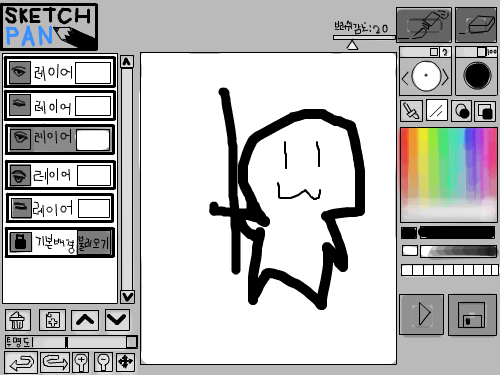
Task: Click the layer list scroll up arrow
Action: click(127, 62)
